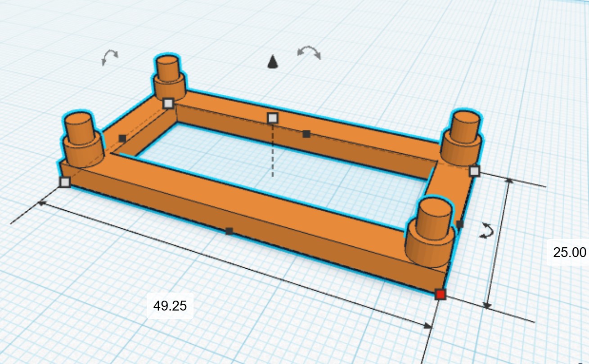Click the 25.00 width dimension field
Screen dimensions: 589x364
tap(569, 252)
